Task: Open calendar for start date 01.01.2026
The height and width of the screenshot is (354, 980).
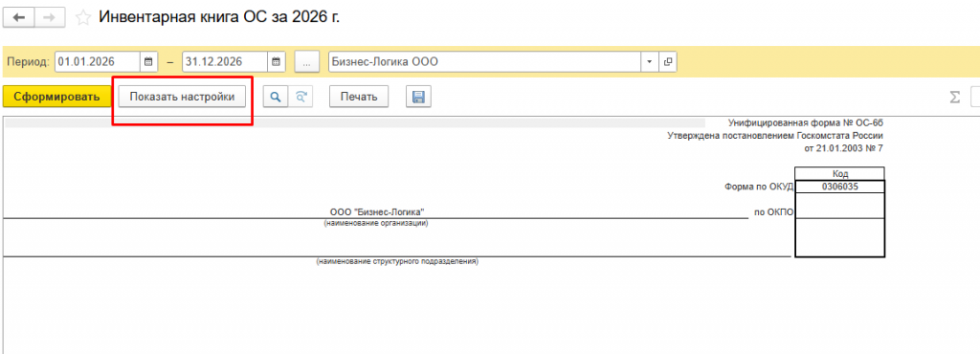Action: [x=148, y=62]
